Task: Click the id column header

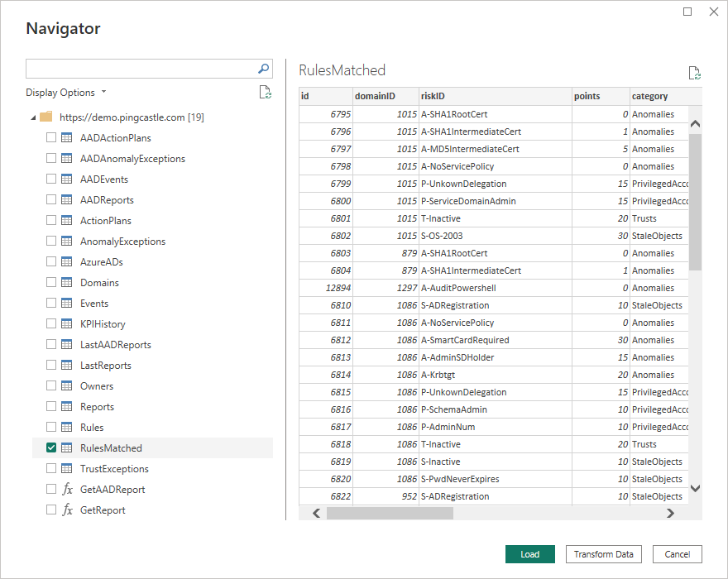Action: tap(326, 96)
